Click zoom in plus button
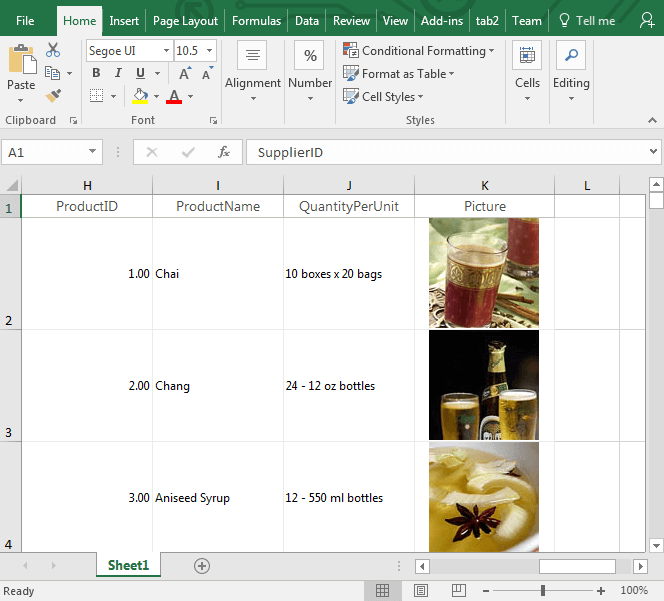664x601 pixels. coord(600,590)
